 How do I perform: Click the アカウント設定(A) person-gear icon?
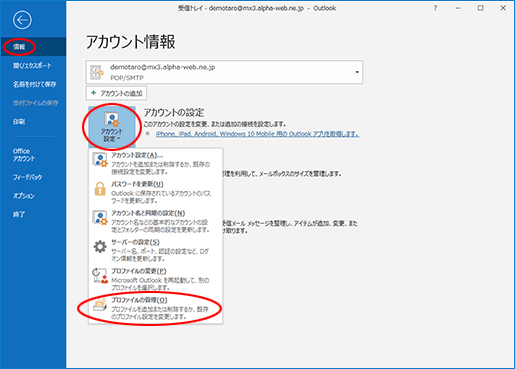pos(100,160)
